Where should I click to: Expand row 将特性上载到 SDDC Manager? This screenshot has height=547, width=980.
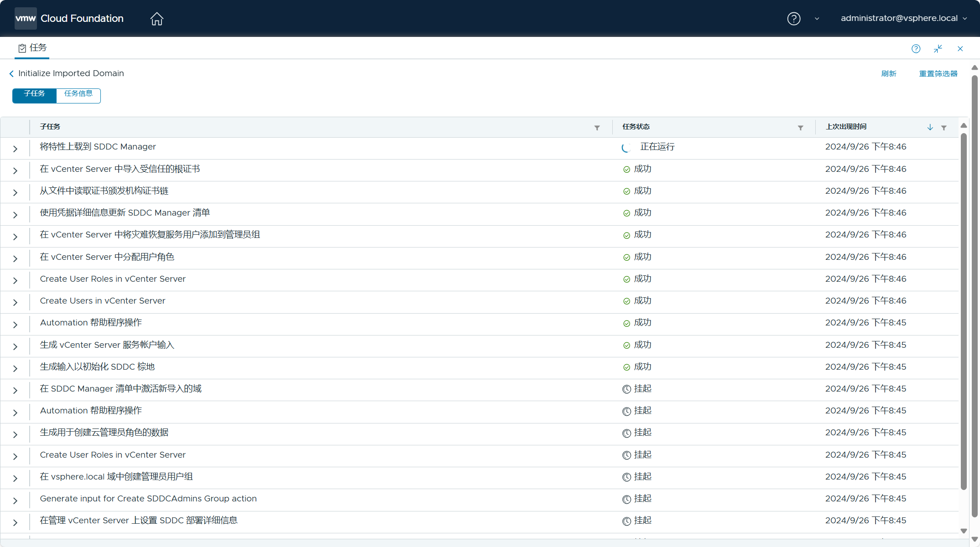click(x=15, y=149)
